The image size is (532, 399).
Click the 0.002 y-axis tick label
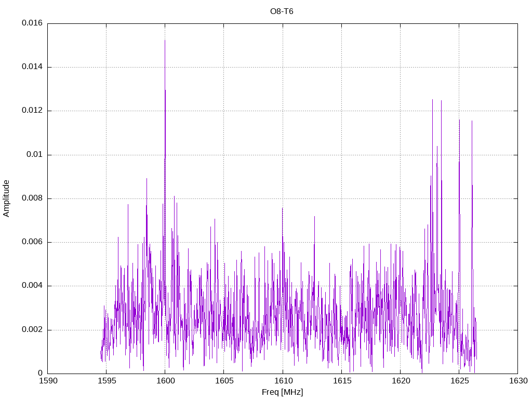pyautogui.click(x=32, y=330)
